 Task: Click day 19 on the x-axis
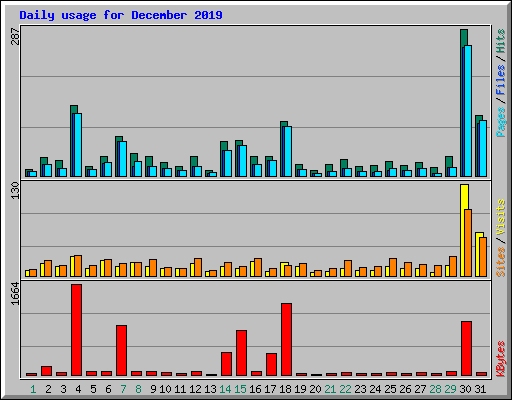click(300, 389)
